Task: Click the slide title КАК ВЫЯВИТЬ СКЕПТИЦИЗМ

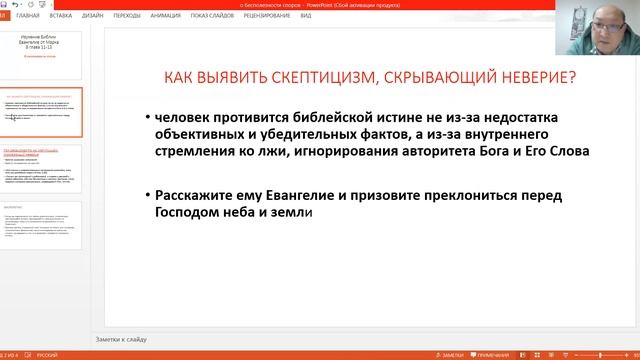Action: point(370,78)
